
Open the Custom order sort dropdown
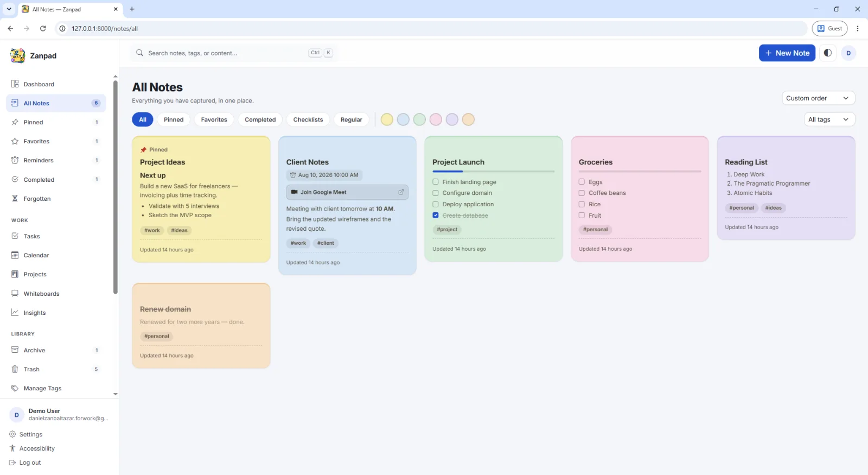[818, 98]
